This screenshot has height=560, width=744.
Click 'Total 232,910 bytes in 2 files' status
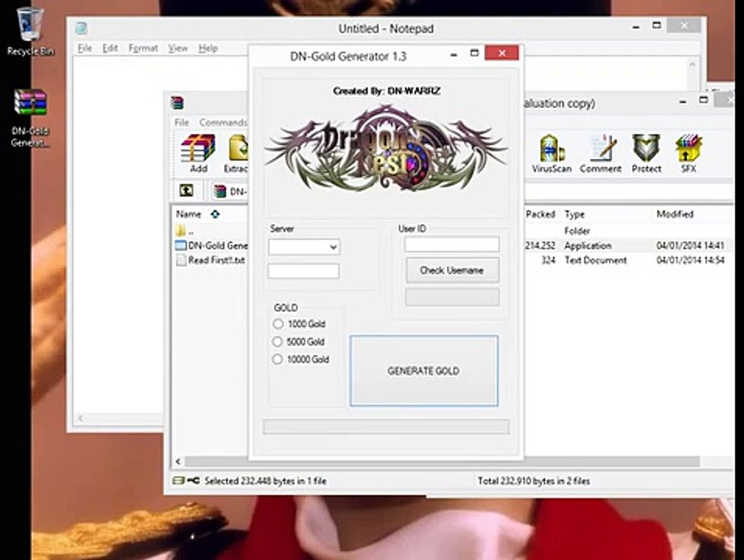[x=534, y=481]
